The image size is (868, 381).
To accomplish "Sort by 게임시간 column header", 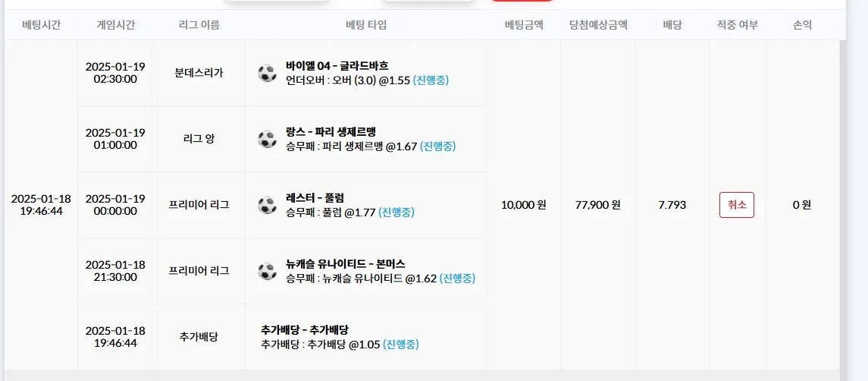I will point(115,25).
